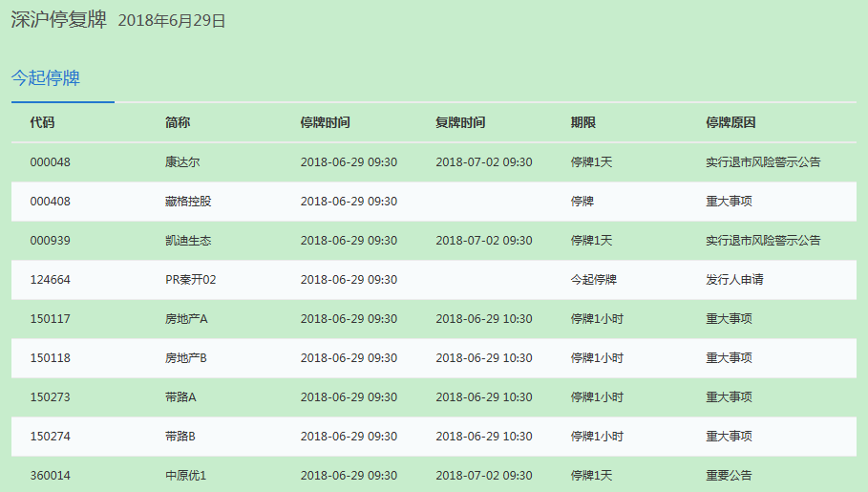Switch to the 今起停牌 tab

[46, 78]
